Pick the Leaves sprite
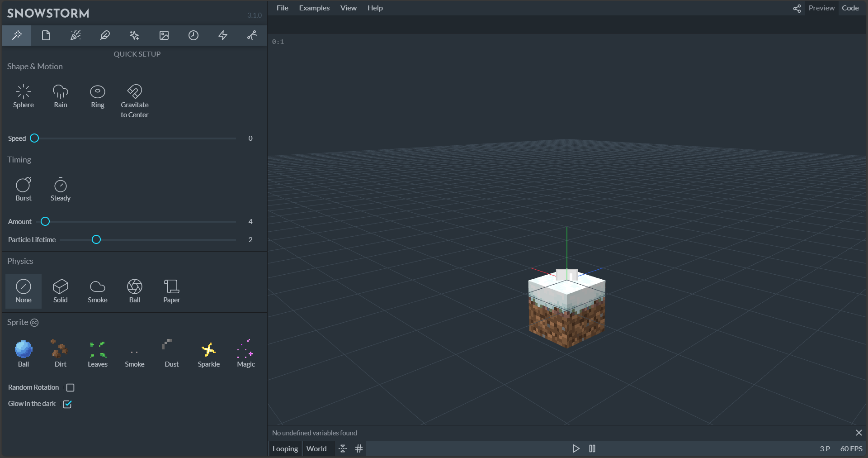868x458 pixels. 98,354
